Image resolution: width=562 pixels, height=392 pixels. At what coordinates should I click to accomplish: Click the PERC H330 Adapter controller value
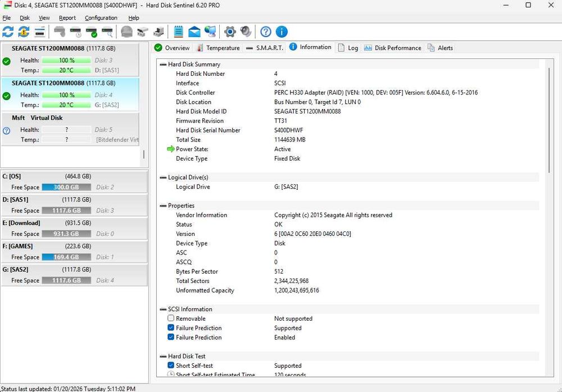[376, 93]
